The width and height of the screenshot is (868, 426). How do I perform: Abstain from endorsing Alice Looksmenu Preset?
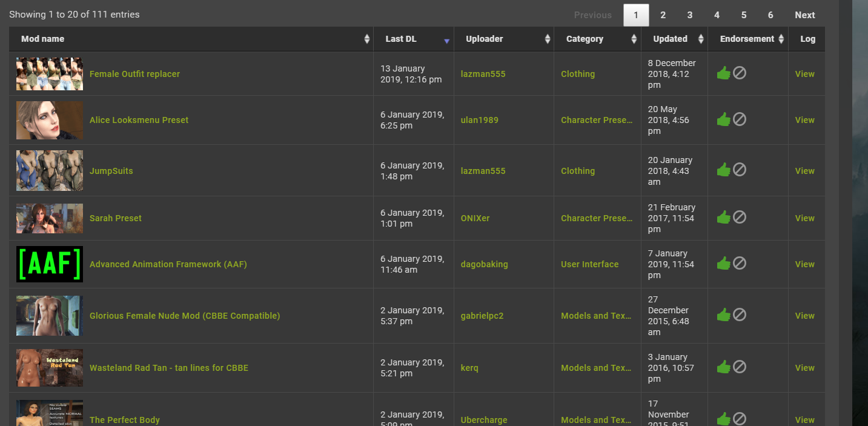click(x=740, y=119)
